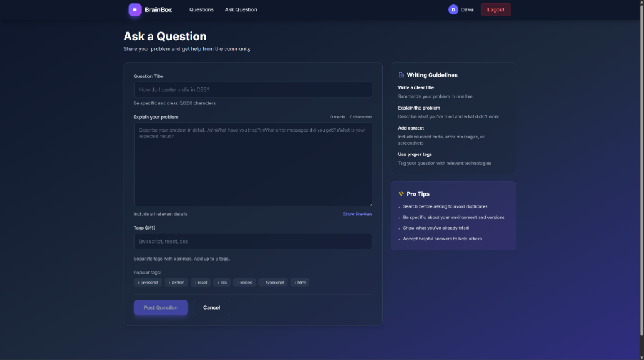Grab the textarea resize handle corner
The width and height of the screenshot is (644, 360).
[x=370, y=204]
